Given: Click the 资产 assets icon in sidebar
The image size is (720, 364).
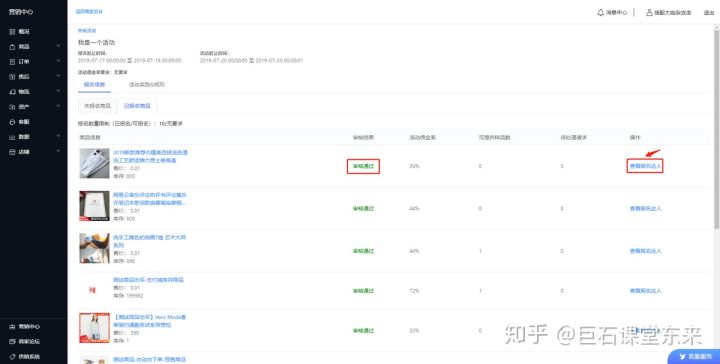Looking at the screenshot, I should (x=12, y=106).
